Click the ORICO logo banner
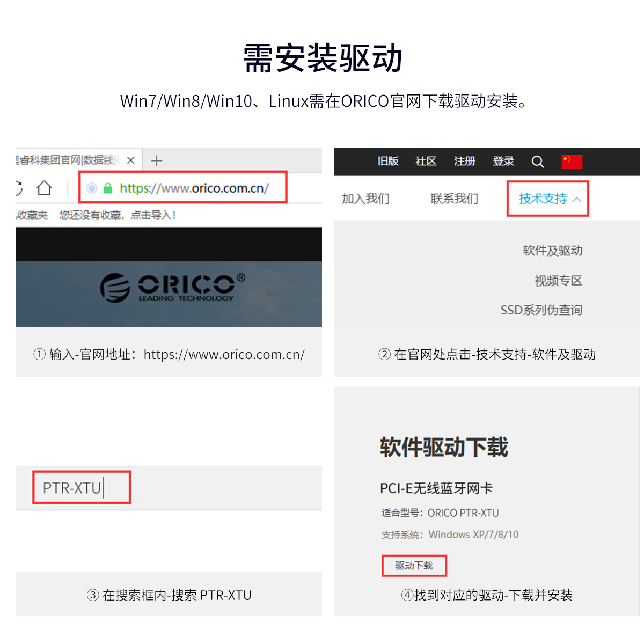Viewport: 644px width, 644px height. (x=169, y=287)
